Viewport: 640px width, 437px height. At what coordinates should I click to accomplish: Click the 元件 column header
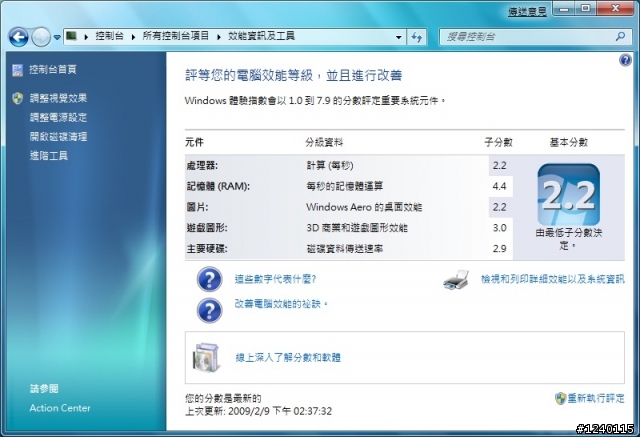[194, 142]
